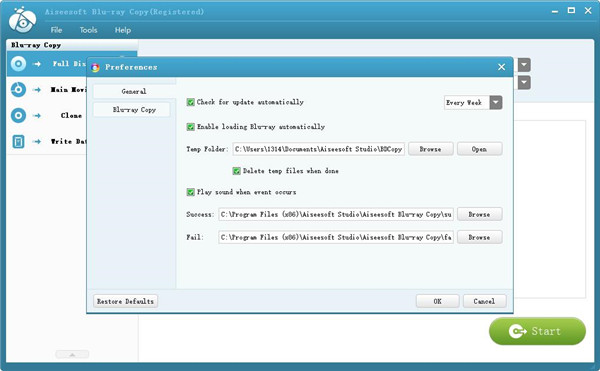Viewport: 600px width, 371px height.
Task: Click the Clone arrow icon
Action: (x=37, y=116)
